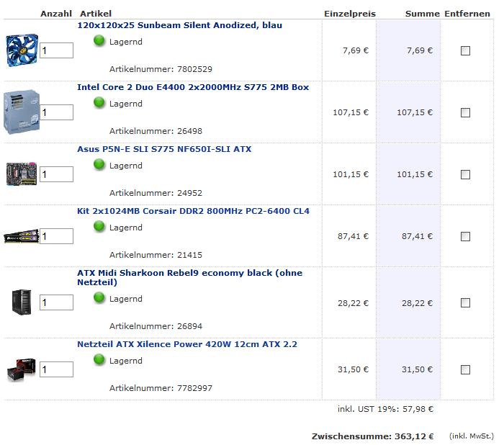Viewport: 504px width, 445px height.
Task: Open Kit 2x1024MB Corsair DDR2 product link
Action: [193, 211]
